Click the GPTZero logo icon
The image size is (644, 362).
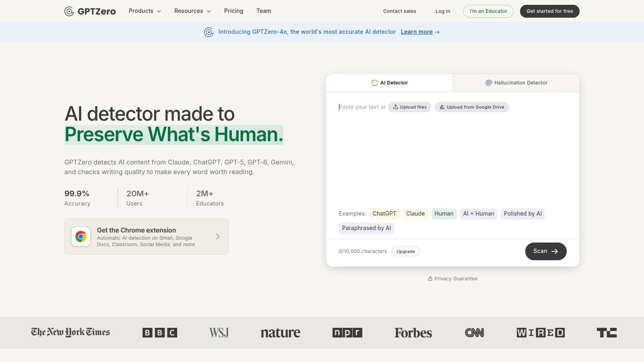click(x=69, y=11)
